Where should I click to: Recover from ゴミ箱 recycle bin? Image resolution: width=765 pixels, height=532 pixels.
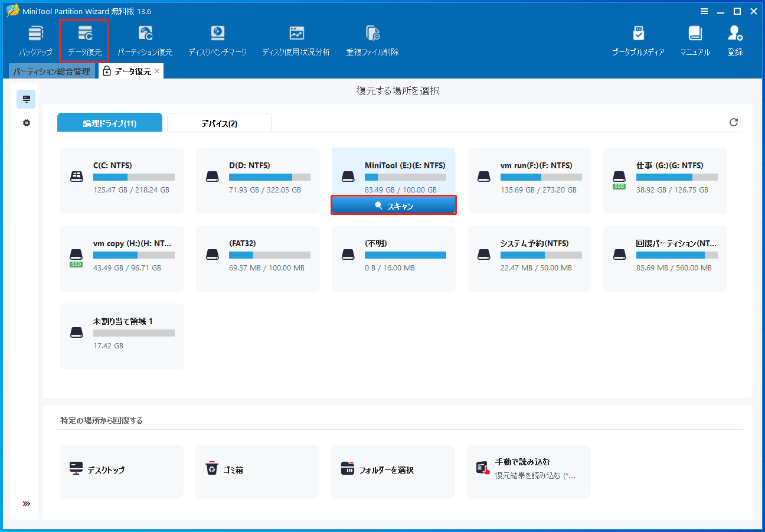click(x=257, y=472)
